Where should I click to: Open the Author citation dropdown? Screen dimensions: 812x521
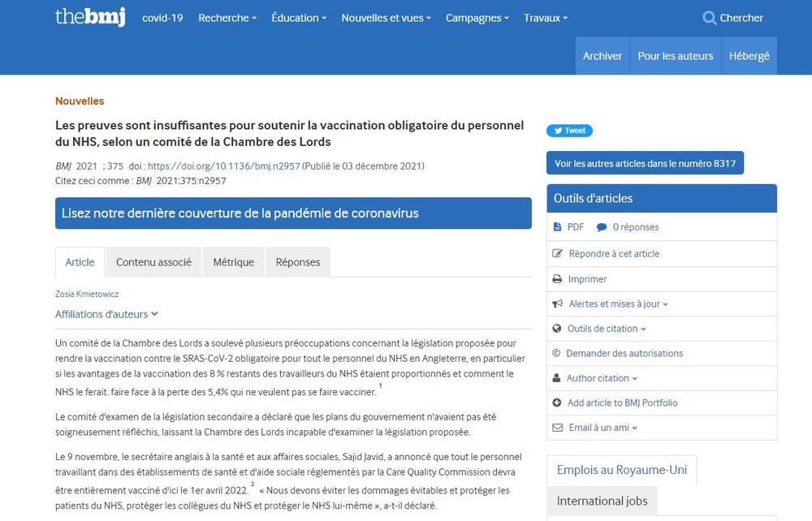(x=602, y=378)
